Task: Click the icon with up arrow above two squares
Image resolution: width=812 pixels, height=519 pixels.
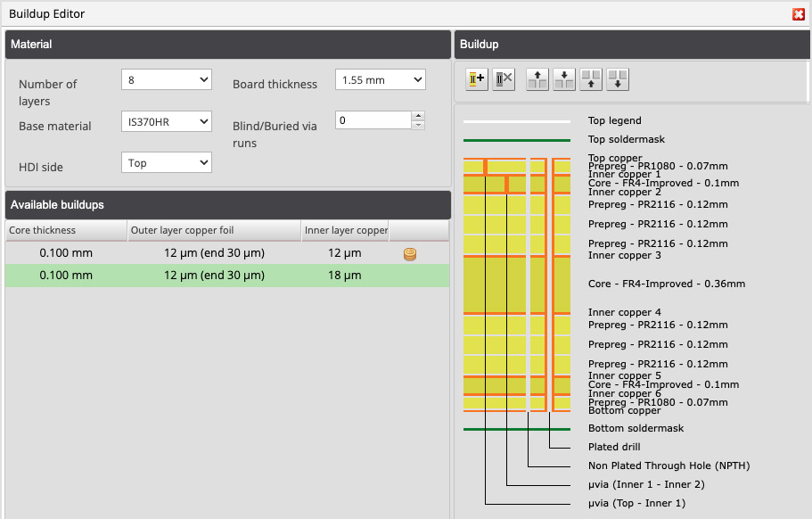Action: [x=537, y=79]
